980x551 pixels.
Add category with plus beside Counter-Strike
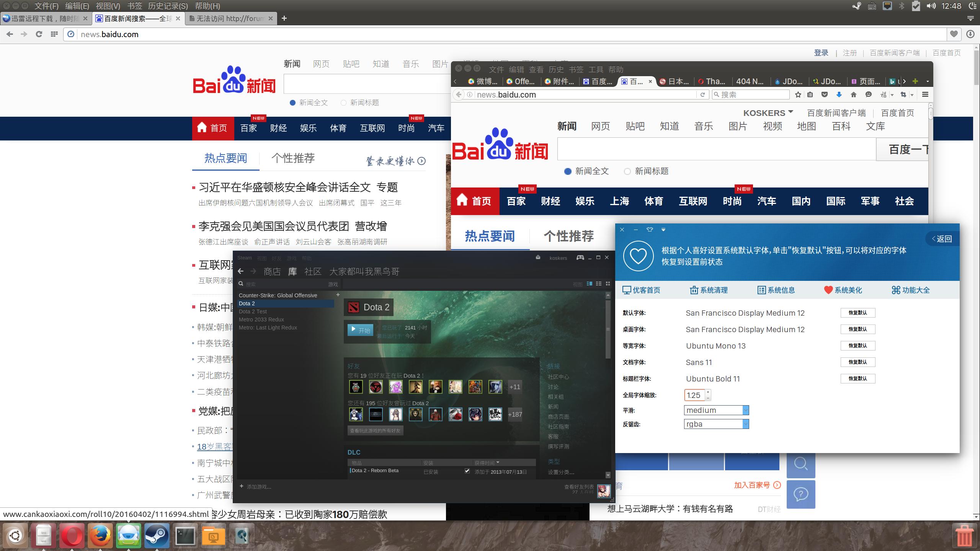pyautogui.click(x=338, y=295)
